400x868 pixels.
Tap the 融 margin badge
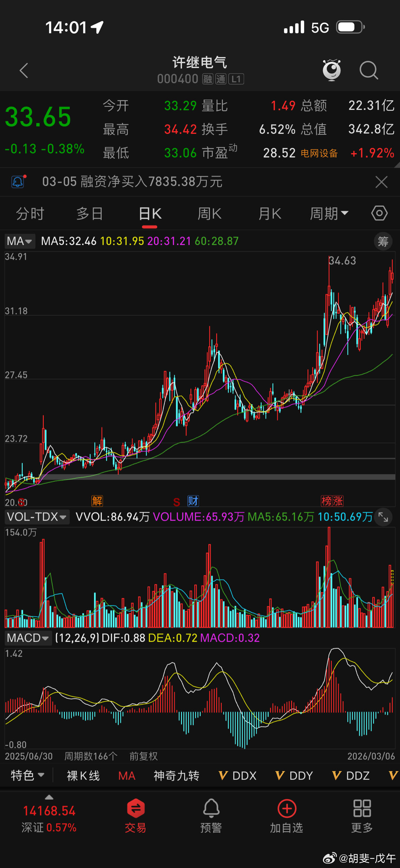click(x=208, y=79)
